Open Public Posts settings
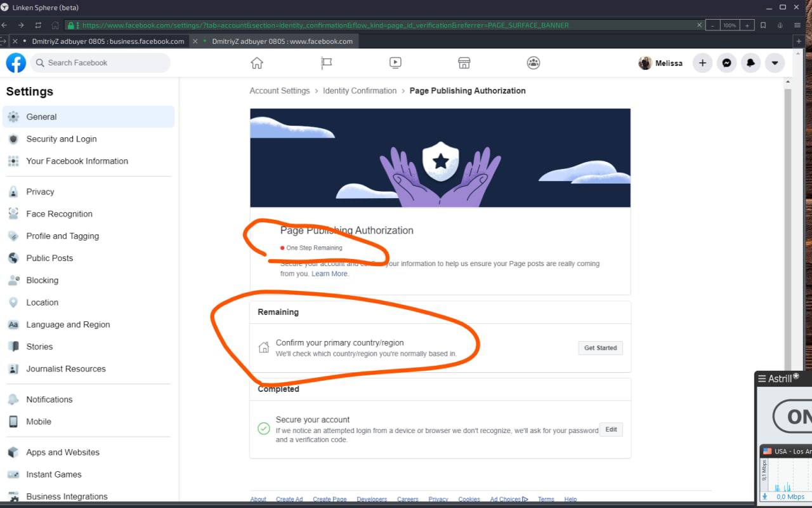812x508 pixels. tap(89, 258)
